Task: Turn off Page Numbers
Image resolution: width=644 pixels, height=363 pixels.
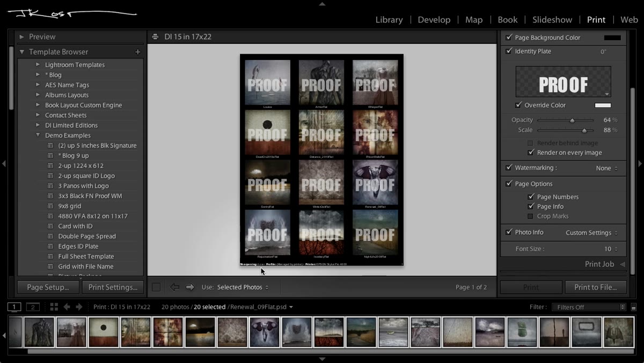Action: [531, 197]
